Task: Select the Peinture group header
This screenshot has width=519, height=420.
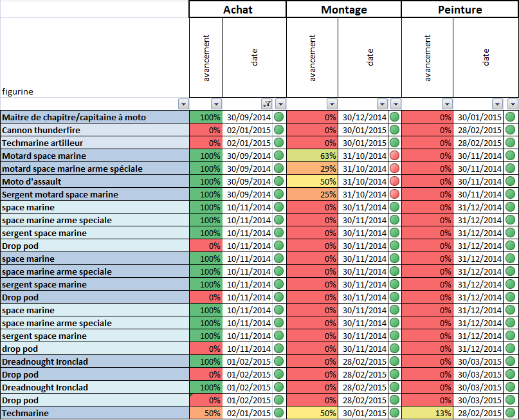Action: pyautogui.click(x=460, y=9)
